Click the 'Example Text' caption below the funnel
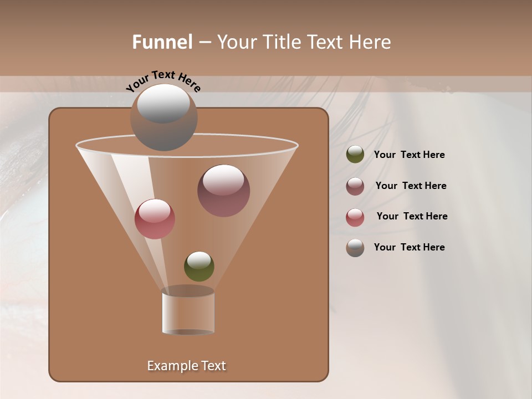 tap(187, 365)
